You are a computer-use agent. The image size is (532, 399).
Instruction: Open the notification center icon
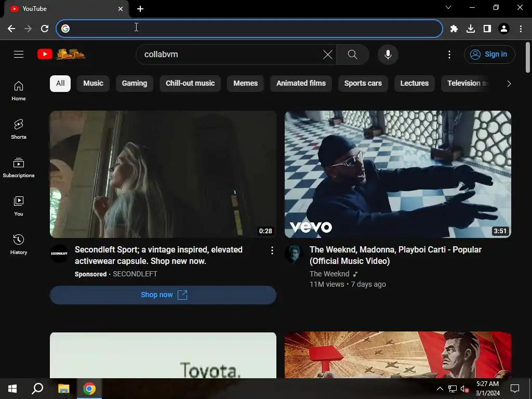pos(515,389)
